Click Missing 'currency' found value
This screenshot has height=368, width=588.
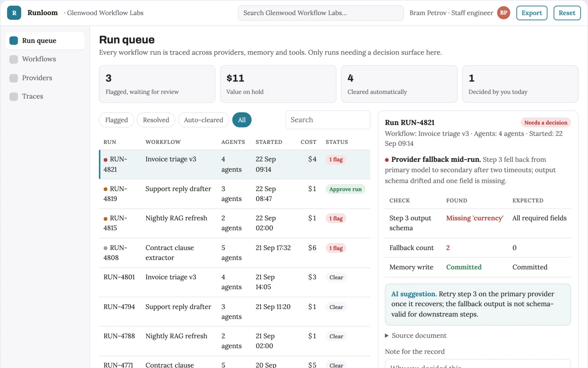(474, 218)
